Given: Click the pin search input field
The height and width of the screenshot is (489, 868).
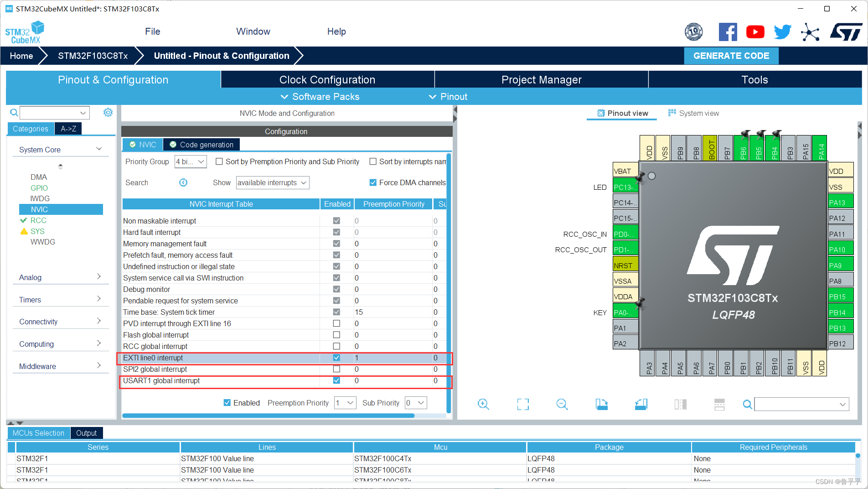Looking at the screenshot, I should coord(801,404).
